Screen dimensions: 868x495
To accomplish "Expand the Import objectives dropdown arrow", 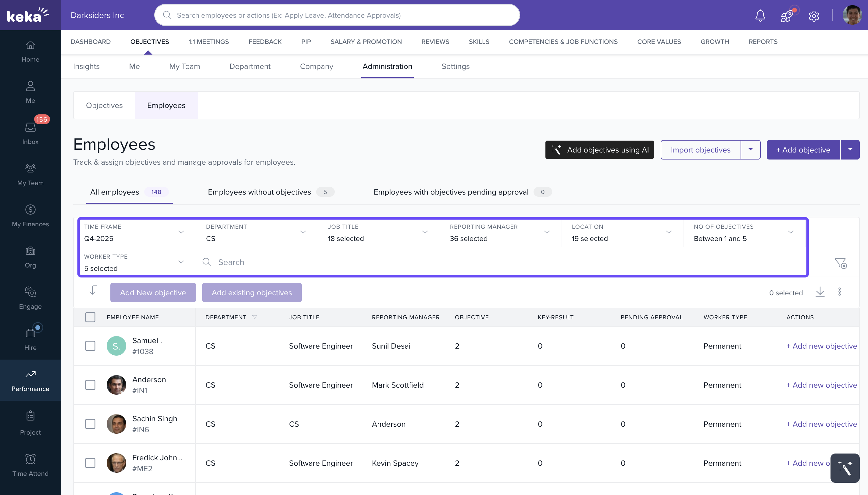I will [750, 149].
